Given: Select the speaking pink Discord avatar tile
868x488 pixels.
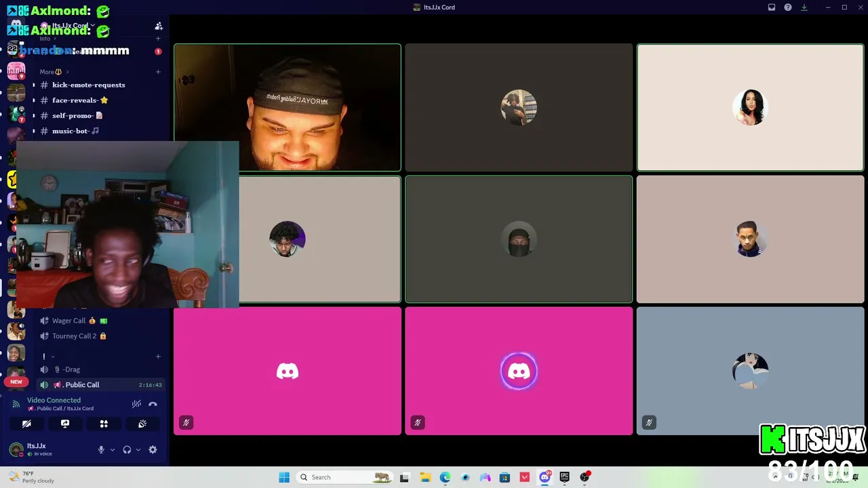Looking at the screenshot, I should pyautogui.click(x=519, y=371).
